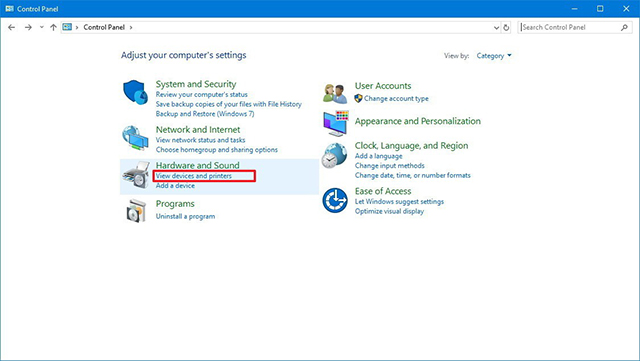
Task: Select Uninstall a program link
Action: [185, 216]
